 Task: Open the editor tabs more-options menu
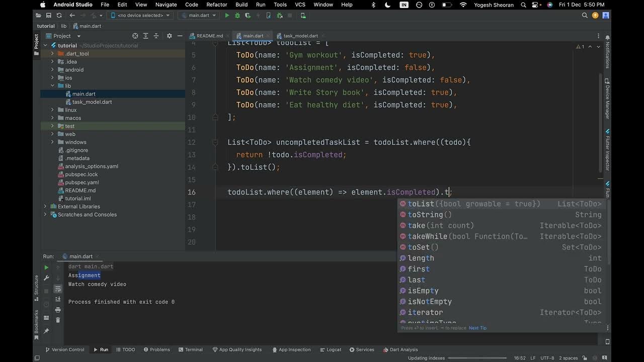(598, 36)
